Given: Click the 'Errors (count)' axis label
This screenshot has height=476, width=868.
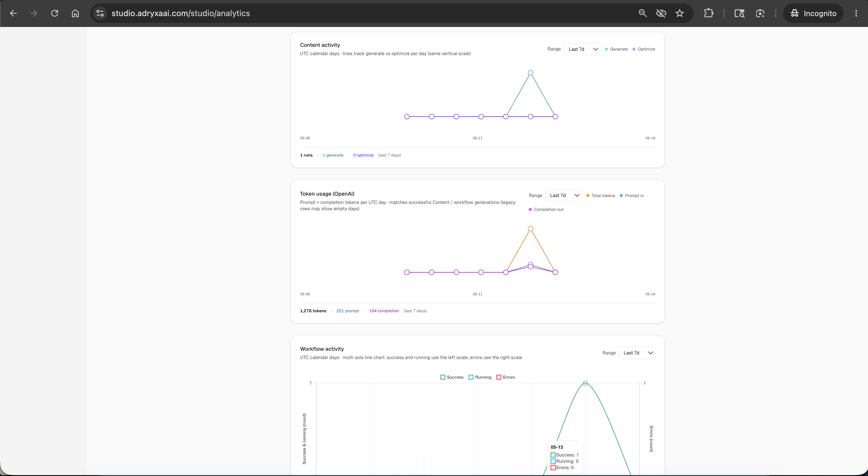Looking at the screenshot, I should tap(651, 439).
